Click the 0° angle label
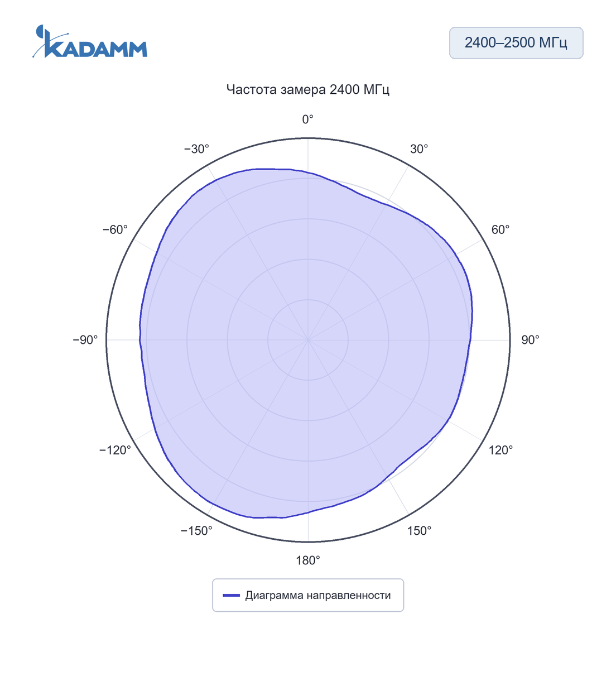The width and height of the screenshot is (616, 676). point(308,119)
